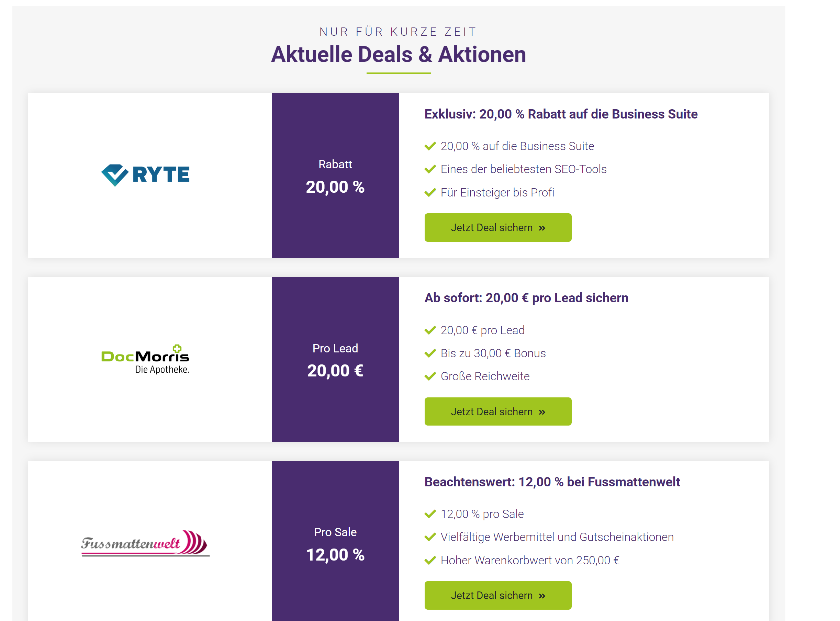Click the purple "Pro Lead 20,00 €" panel
840x621 pixels.
(x=335, y=359)
